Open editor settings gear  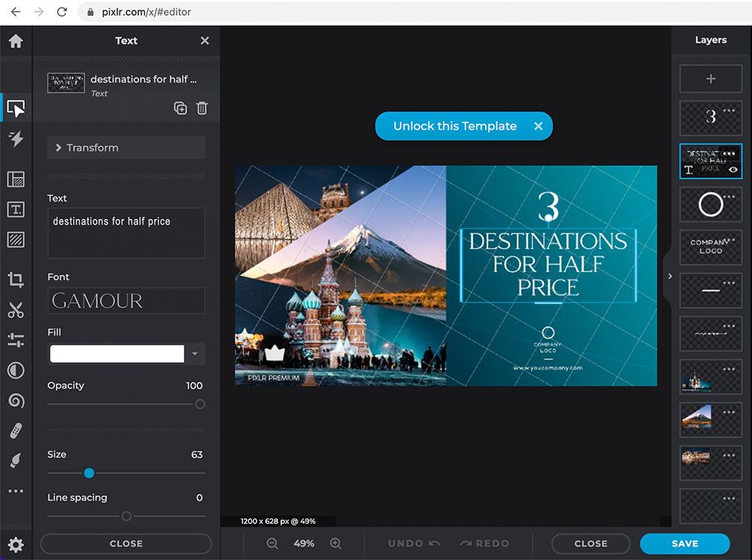pyautogui.click(x=16, y=545)
